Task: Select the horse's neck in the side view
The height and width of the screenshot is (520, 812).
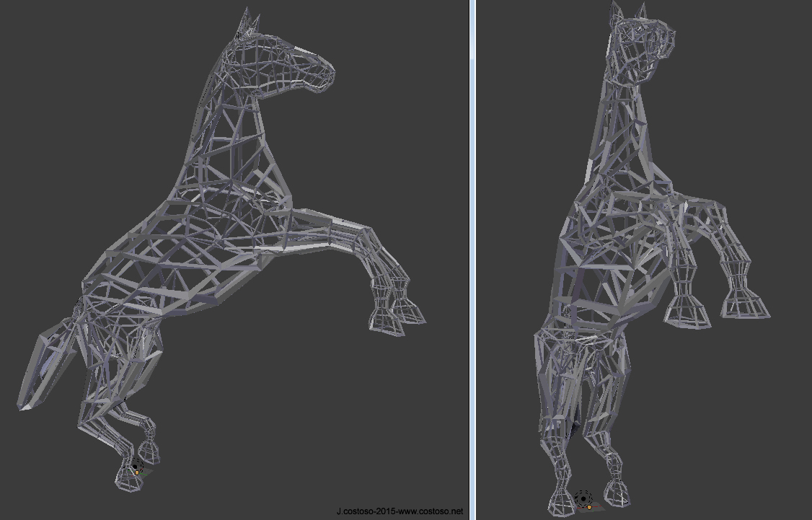Action: click(231, 130)
